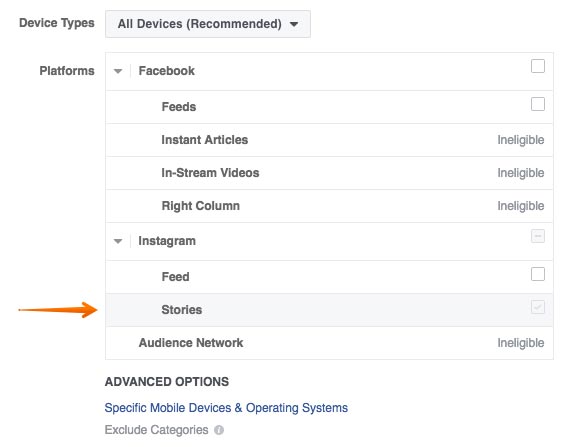Select the Instant Articles row
This screenshot has width=571, height=447.
tap(329, 140)
